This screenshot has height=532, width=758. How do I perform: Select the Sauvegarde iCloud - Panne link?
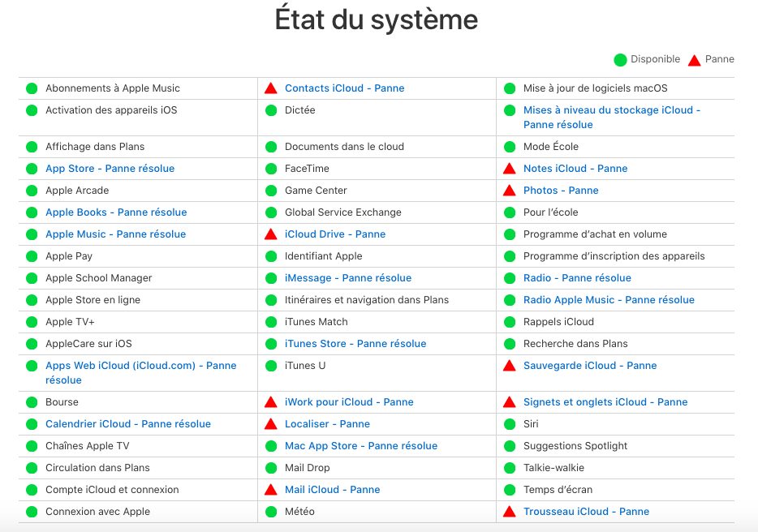tap(590, 366)
